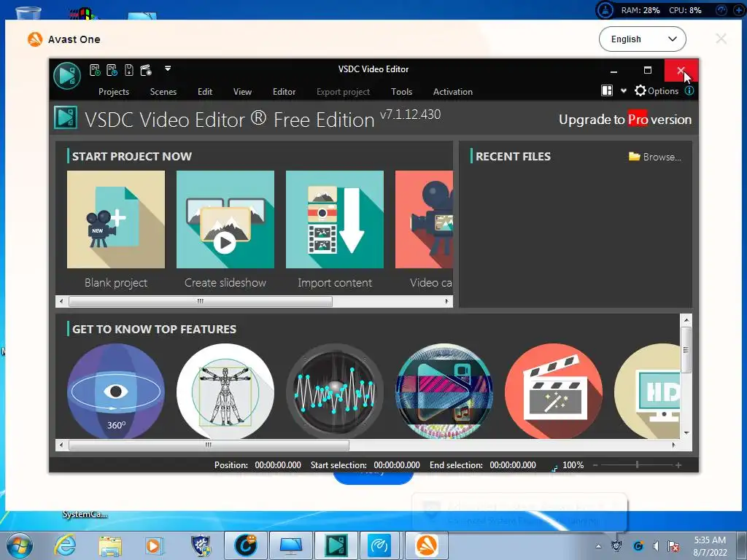
Task: Expand the quick access toolbar customize arrow
Action: coord(168,69)
